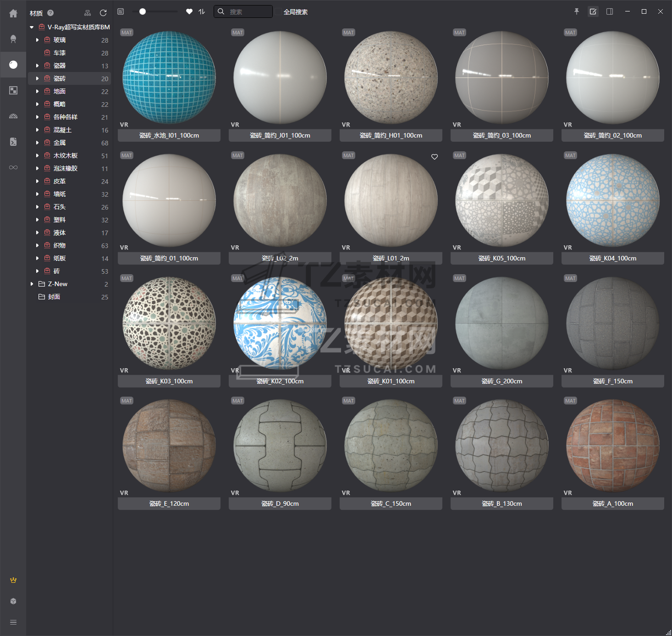Select the sphere thumbnail for 瓷砖_简约_01_100cm

click(169, 200)
